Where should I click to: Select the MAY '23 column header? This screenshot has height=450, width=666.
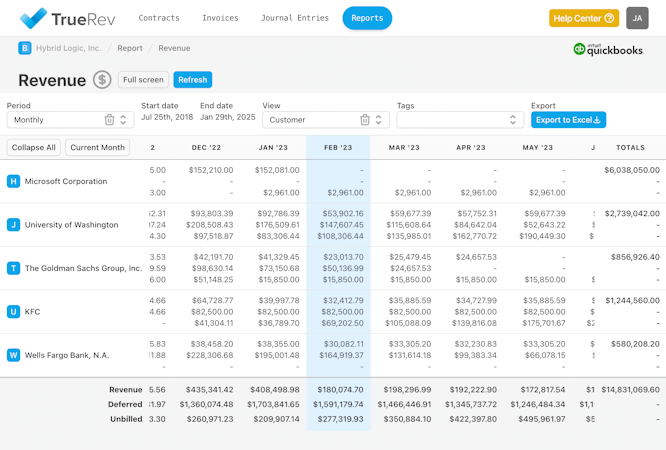pyautogui.click(x=537, y=147)
